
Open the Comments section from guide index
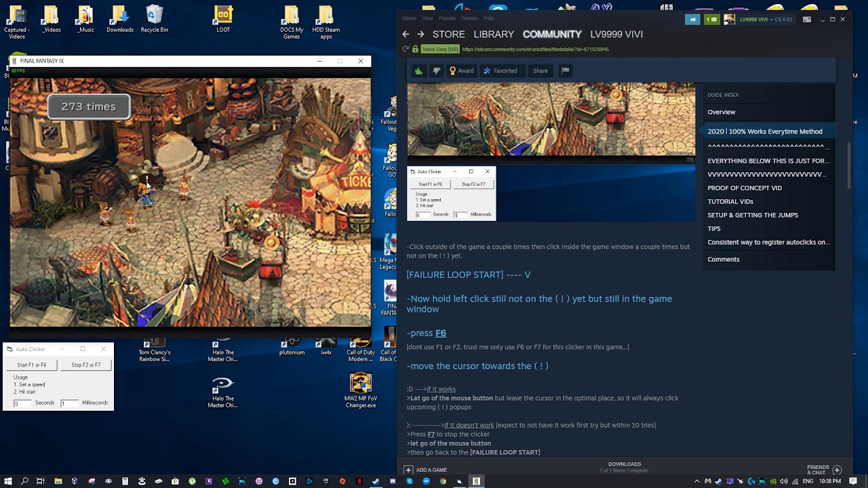(x=724, y=259)
